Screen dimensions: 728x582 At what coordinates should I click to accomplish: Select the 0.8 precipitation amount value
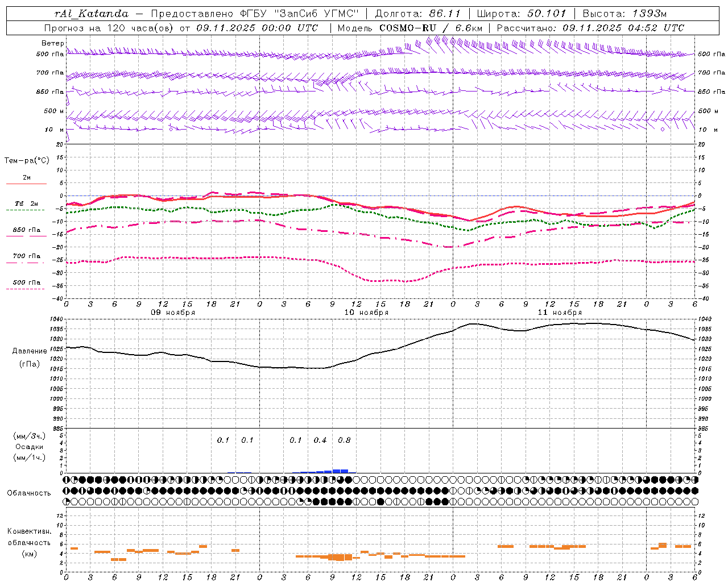click(x=344, y=440)
